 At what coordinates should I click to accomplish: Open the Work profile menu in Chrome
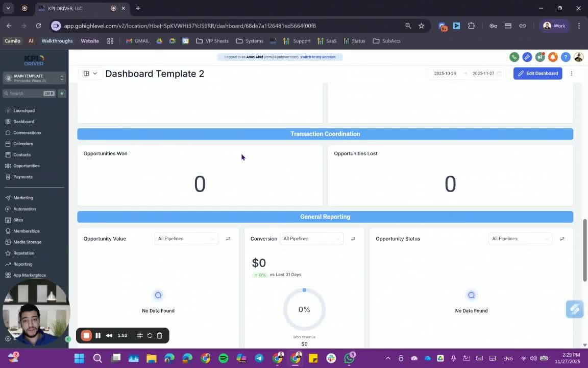(x=554, y=26)
